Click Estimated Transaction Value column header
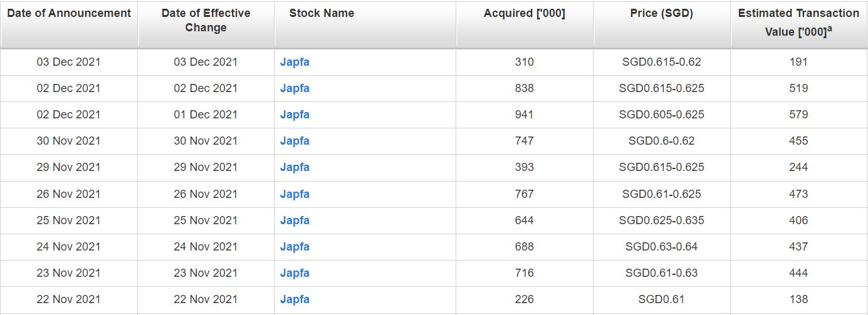The width and height of the screenshot is (868, 315). (x=798, y=22)
